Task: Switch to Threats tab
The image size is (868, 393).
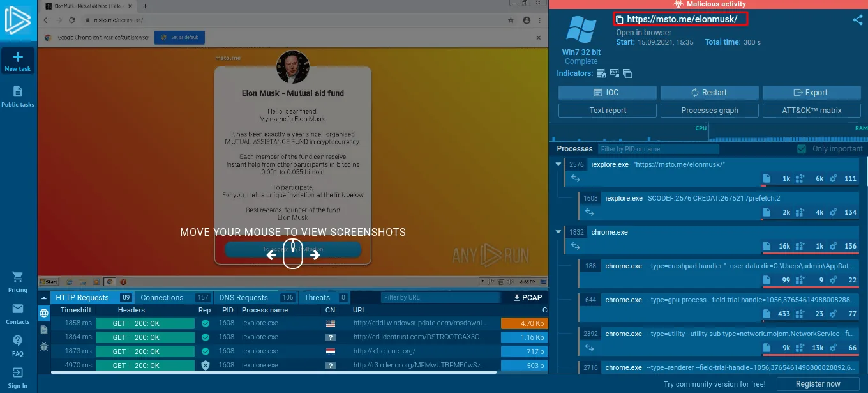Action: click(325, 297)
